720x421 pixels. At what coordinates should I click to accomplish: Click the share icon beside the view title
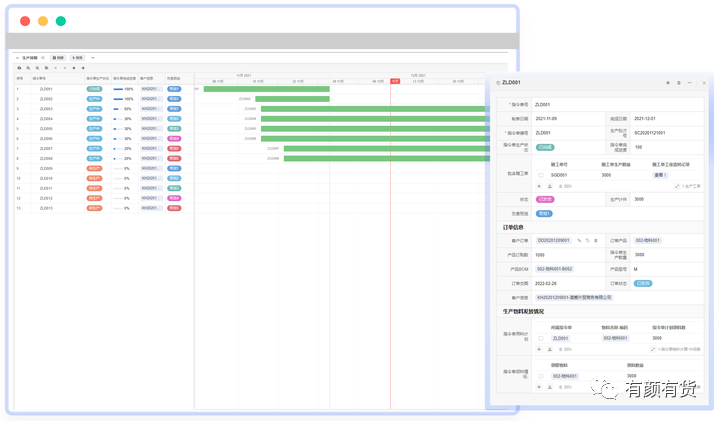(x=43, y=58)
